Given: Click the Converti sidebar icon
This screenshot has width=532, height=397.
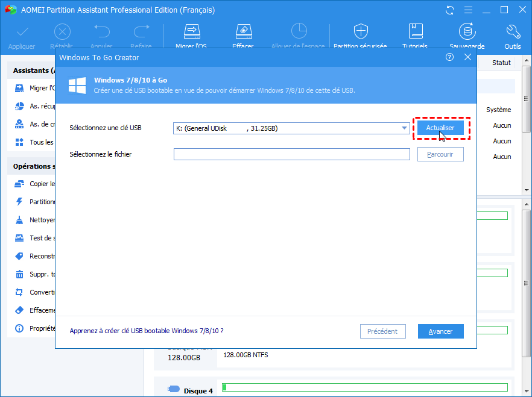Looking at the screenshot, I should (x=19, y=292).
